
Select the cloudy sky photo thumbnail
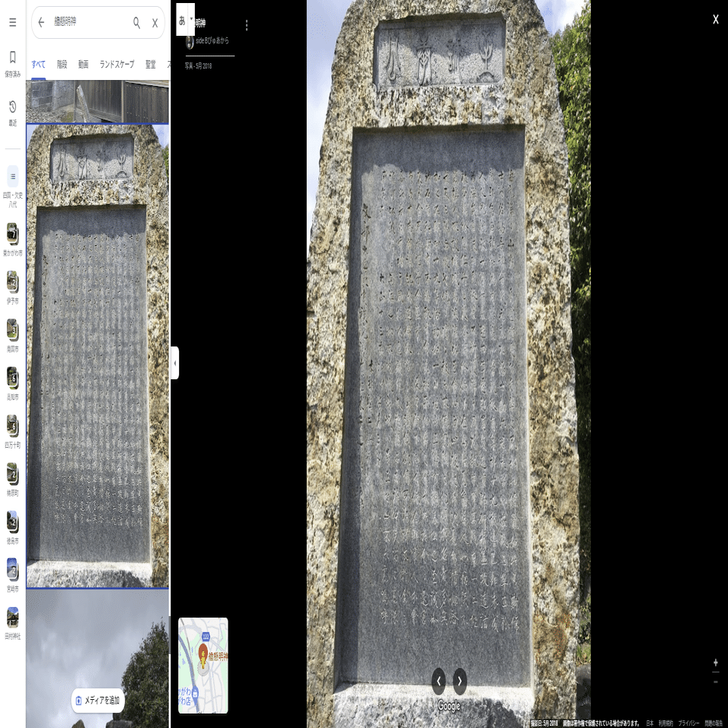click(97, 659)
